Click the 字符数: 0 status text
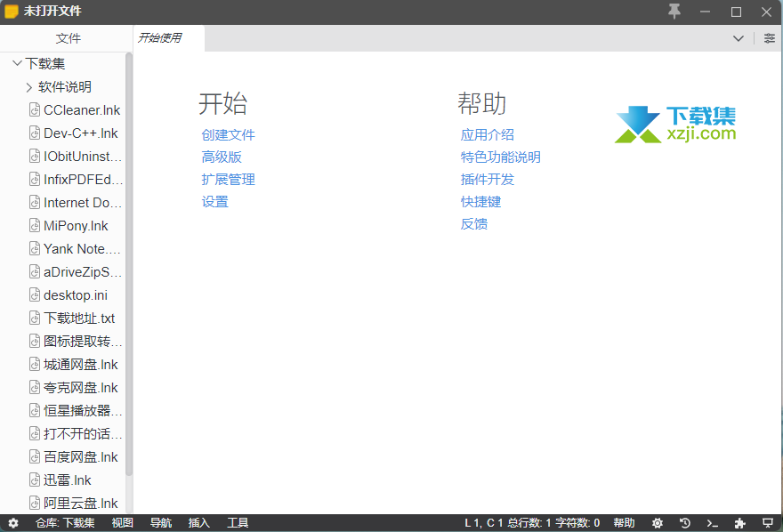 click(x=577, y=522)
